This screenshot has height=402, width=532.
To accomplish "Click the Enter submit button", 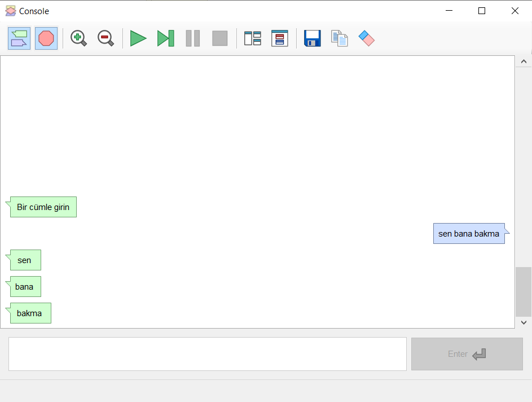I will coord(467,354).
